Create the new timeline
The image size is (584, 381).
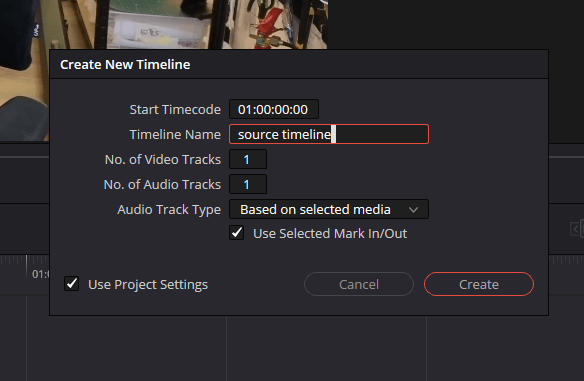tap(479, 284)
